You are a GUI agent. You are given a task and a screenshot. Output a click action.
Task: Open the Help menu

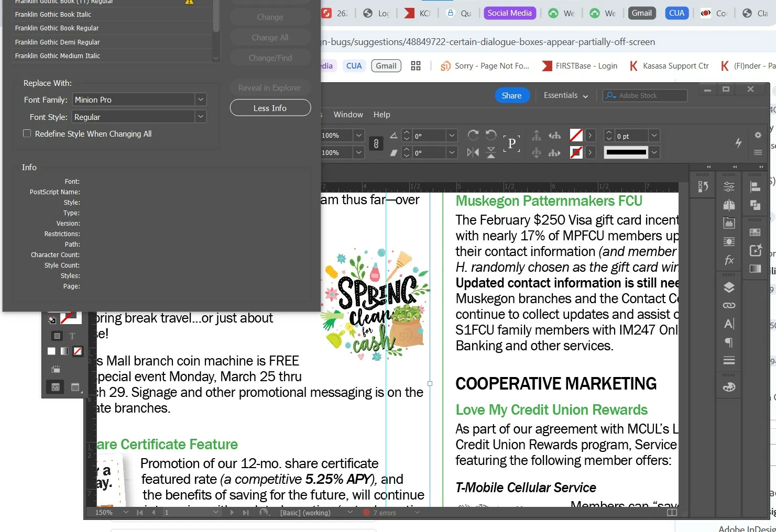click(x=382, y=115)
